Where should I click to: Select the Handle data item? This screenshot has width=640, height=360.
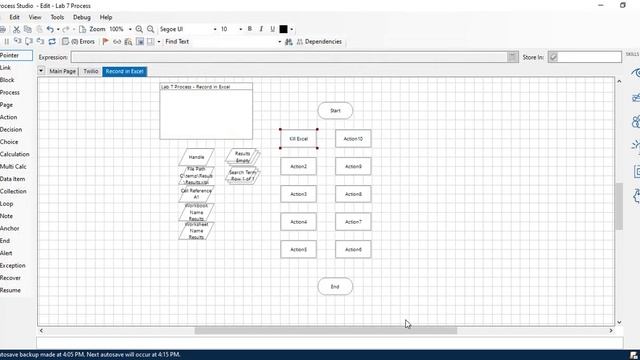click(196, 157)
